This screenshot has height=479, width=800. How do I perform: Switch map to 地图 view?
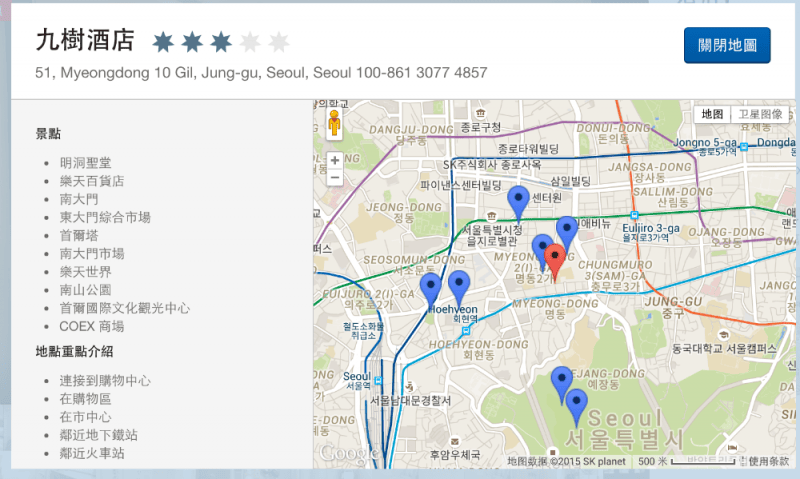[x=712, y=114]
